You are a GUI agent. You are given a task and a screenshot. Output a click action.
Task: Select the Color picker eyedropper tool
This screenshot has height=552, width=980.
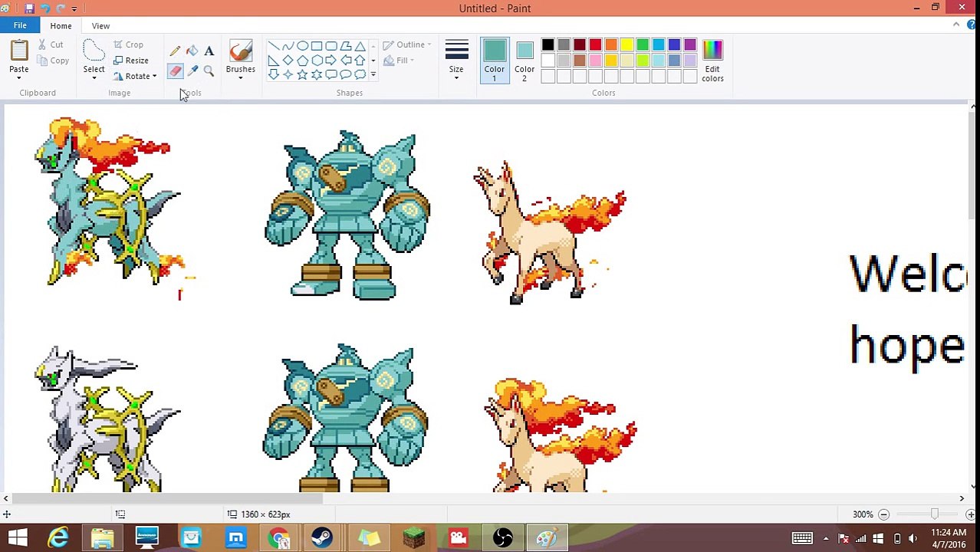pos(192,71)
